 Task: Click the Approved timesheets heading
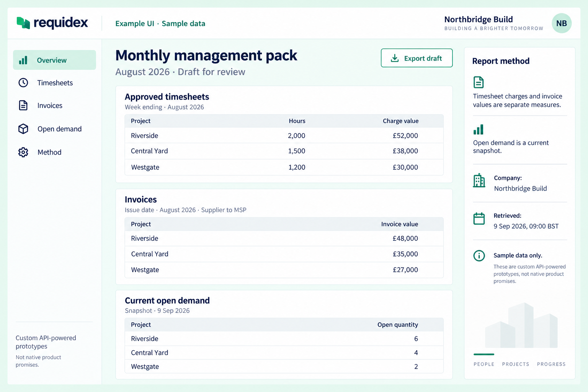167,97
